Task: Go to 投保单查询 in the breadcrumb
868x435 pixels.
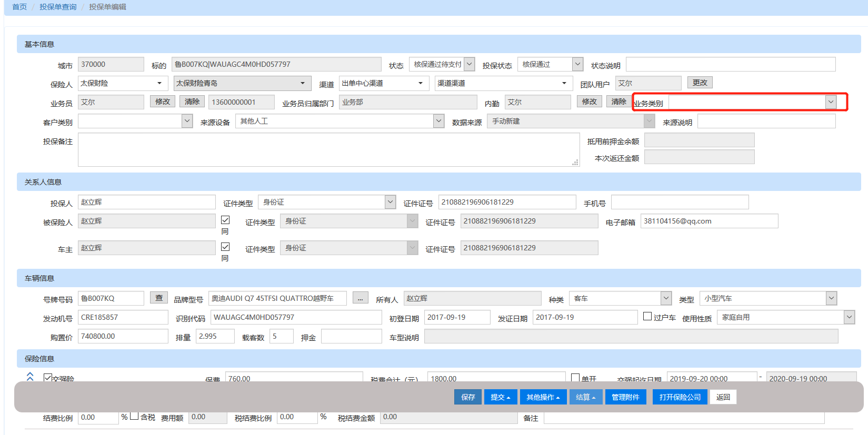Action: coord(58,7)
